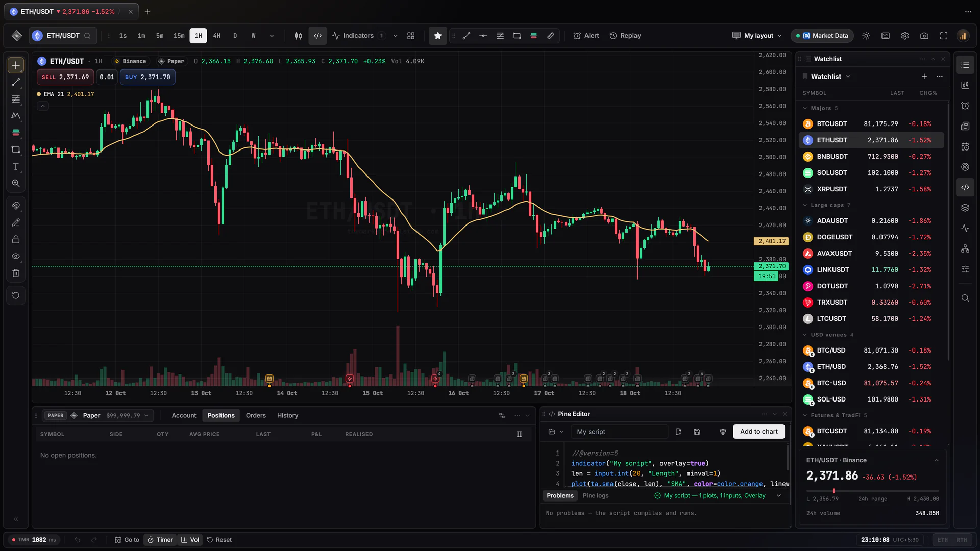Click the My script name field
The width and height of the screenshot is (980, 551).
619,432
